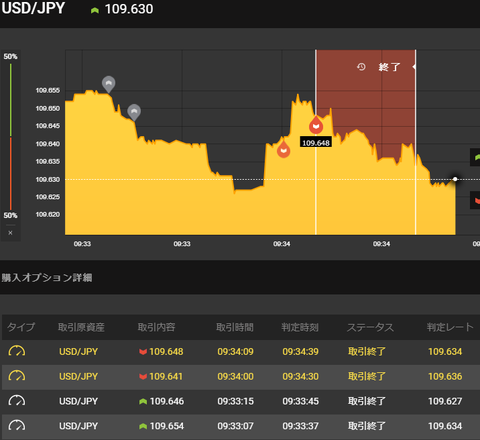Click the expiry time 09:33:45
The image size is (480, 440).
pyautogui.click(x=300, y=401)
